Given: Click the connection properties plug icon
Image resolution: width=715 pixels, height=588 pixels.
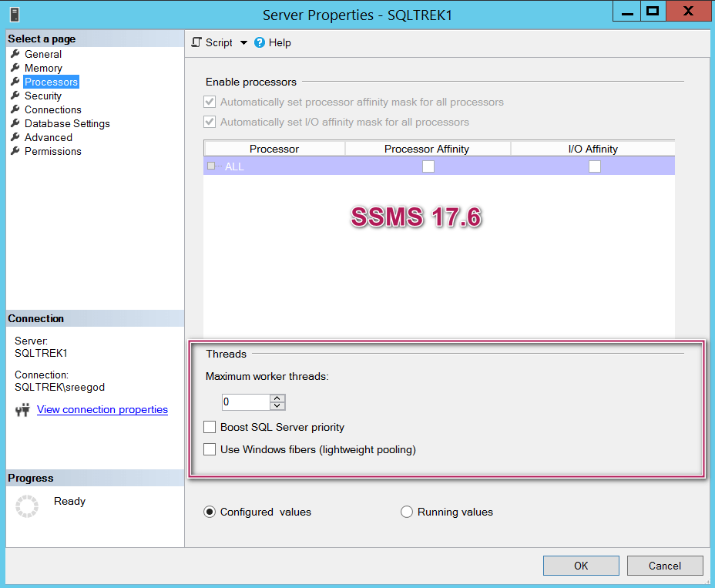Looking at the screenshot, I should (x=22, y=410).
